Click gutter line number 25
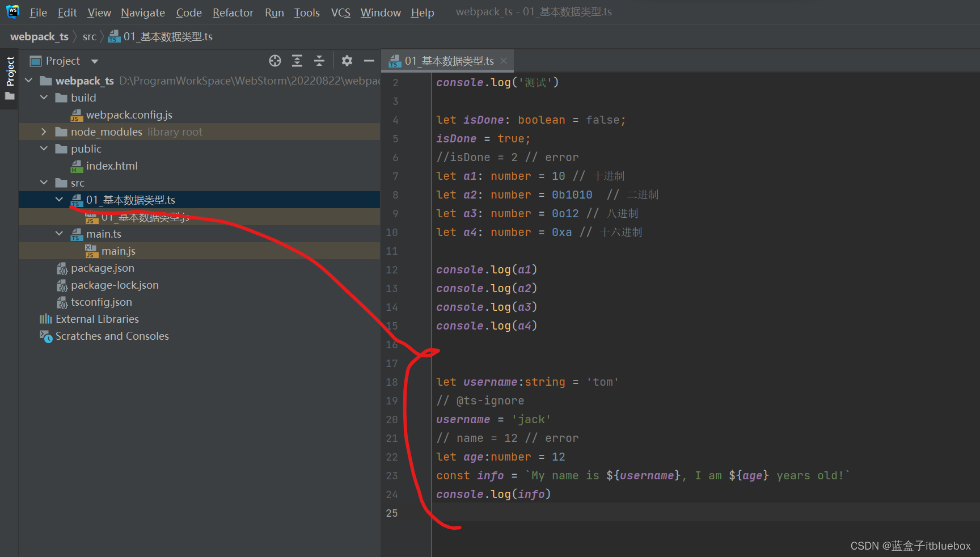This screenshot has width=980, height=557. click(392, 513)
